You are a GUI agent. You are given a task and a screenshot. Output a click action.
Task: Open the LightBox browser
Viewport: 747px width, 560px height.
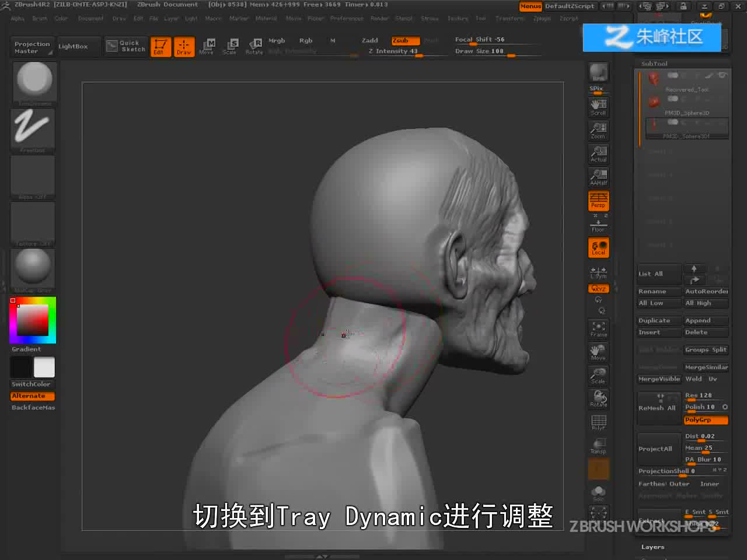click(74, 47)
